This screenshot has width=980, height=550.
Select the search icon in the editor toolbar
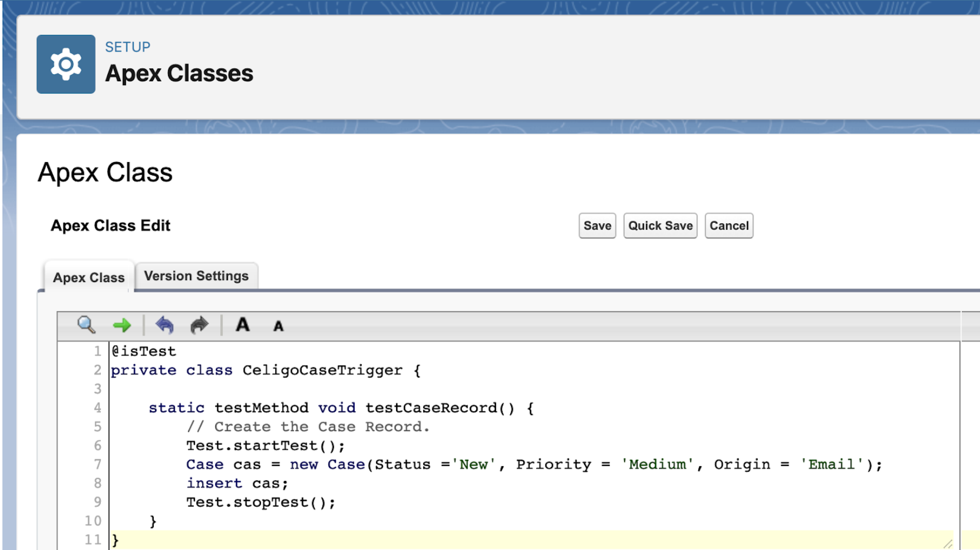[86, 325]
